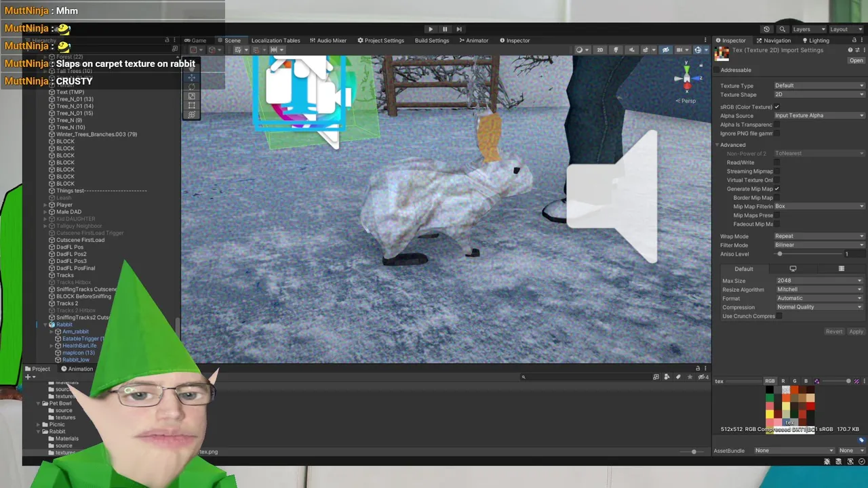This screenshot has width=868, height=488.
Task: Toggle scene effects icon in Scene toolbar
Action: [646, 50]
